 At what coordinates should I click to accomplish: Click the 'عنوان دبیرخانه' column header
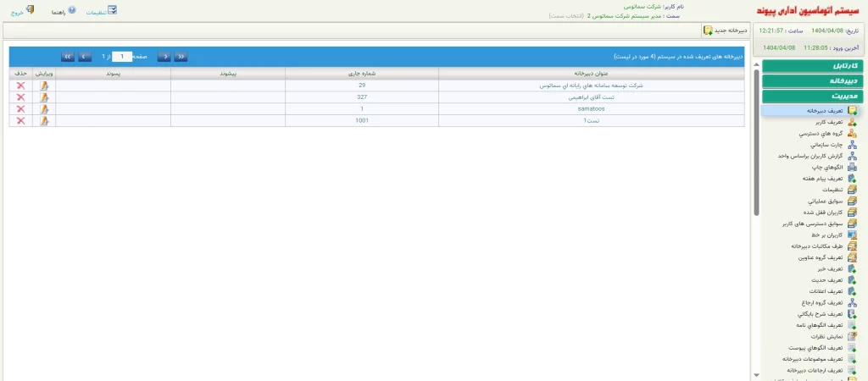coord(591,73)
